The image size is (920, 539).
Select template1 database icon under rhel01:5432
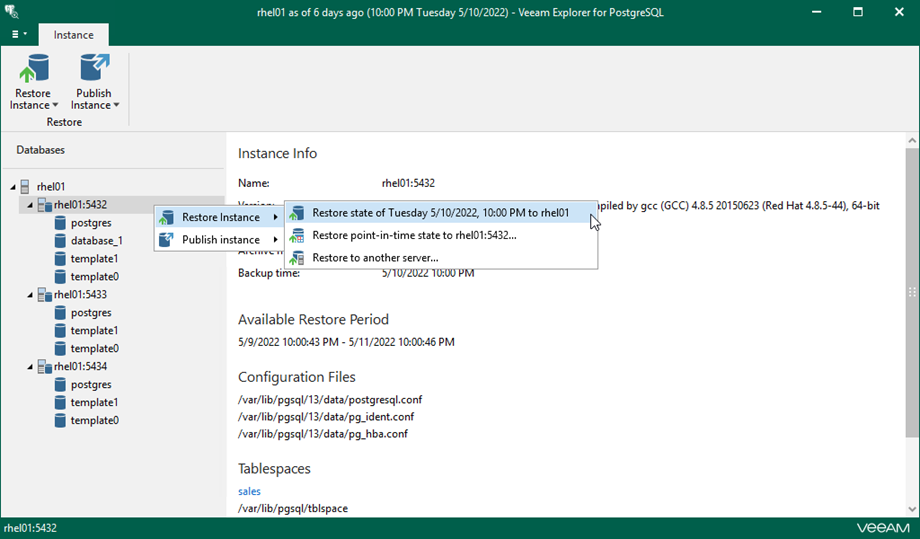60,259
